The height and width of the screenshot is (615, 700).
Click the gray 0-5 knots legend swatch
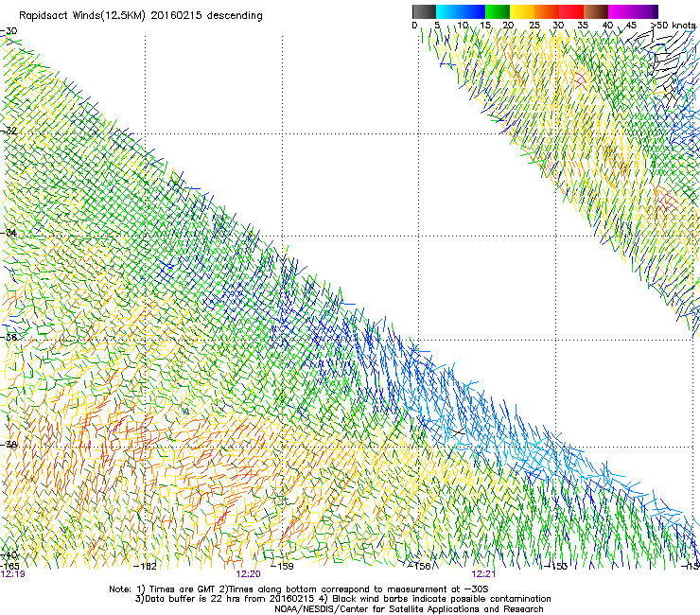pyautogui.click(x=424, y=11)
